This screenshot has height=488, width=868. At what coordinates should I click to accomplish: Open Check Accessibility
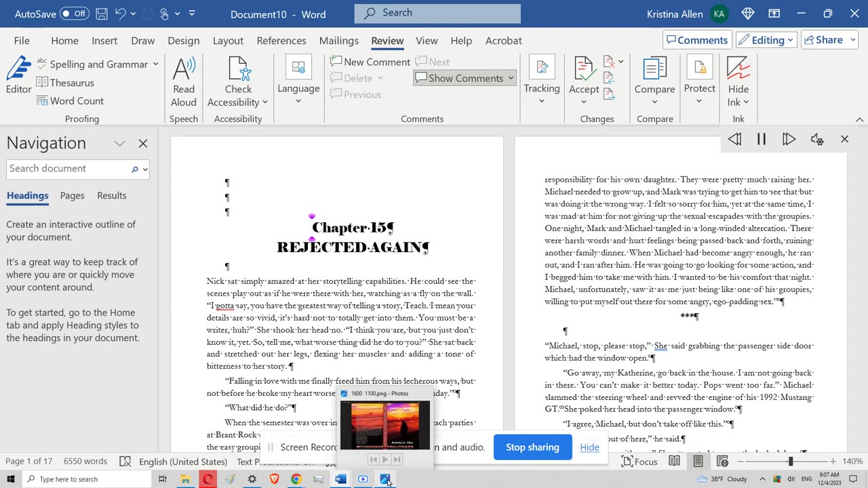pos(238,82)
